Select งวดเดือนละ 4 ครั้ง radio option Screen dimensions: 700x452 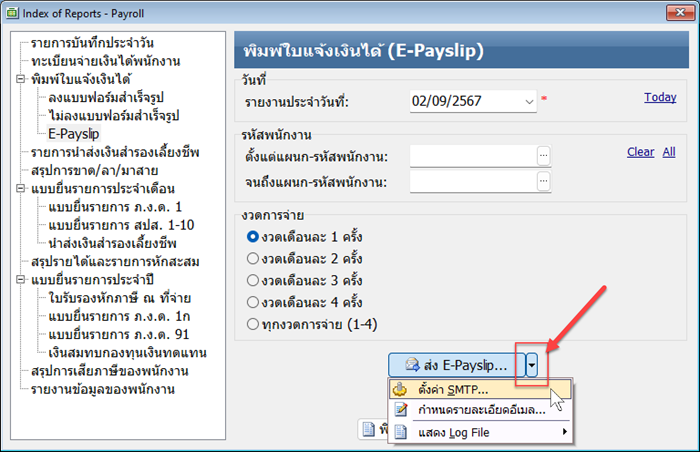coord(253,302)
